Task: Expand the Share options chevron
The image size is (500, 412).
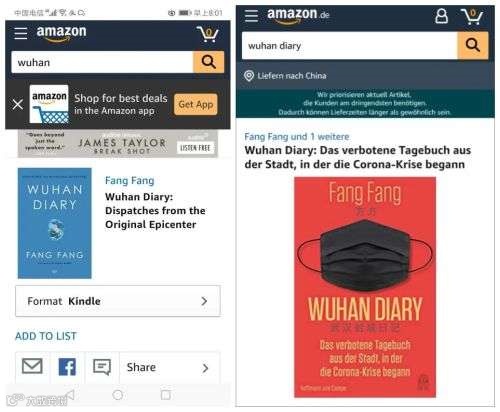Action: pyautogui.click(x=205, y=368)
